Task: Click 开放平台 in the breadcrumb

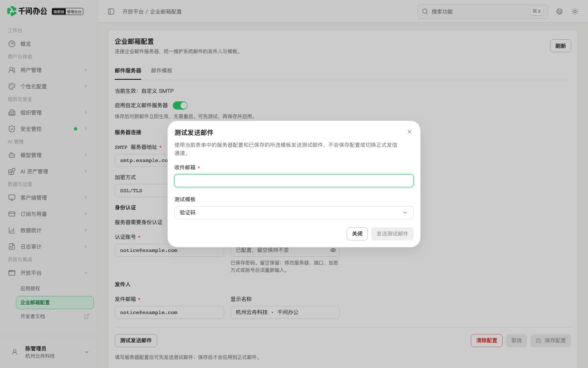Action: (x=133, y=11)
